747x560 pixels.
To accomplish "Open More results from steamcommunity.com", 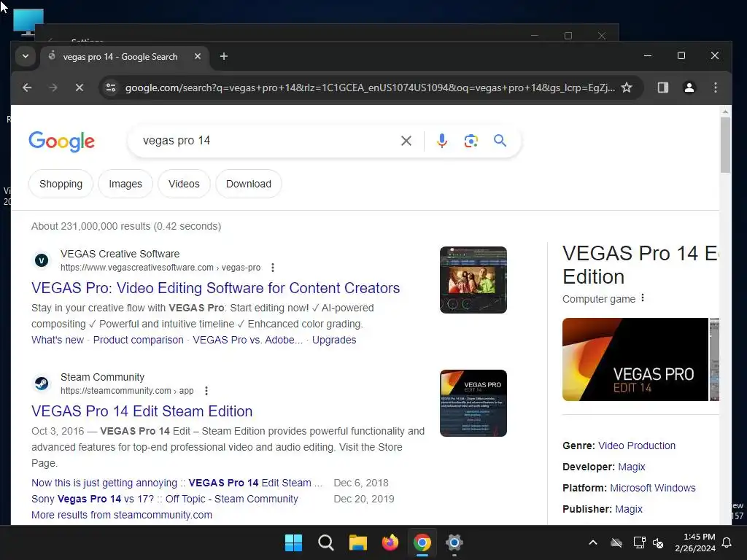I will (x=122, y=516).
